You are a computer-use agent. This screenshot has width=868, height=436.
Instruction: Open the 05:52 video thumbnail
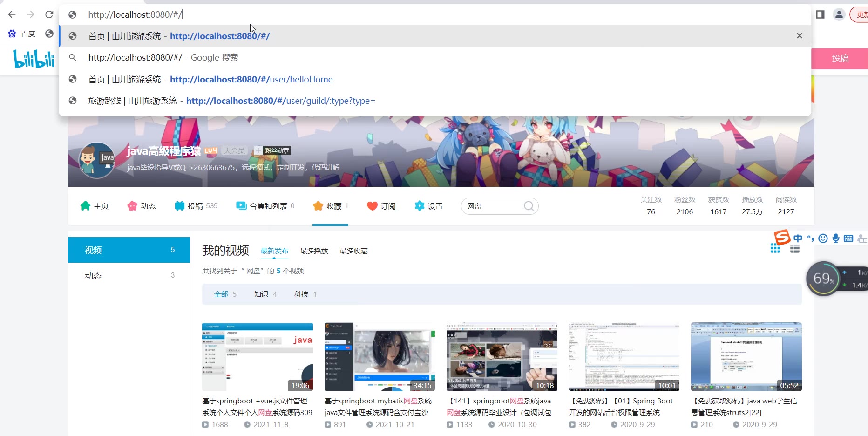[x=746, y=357]
